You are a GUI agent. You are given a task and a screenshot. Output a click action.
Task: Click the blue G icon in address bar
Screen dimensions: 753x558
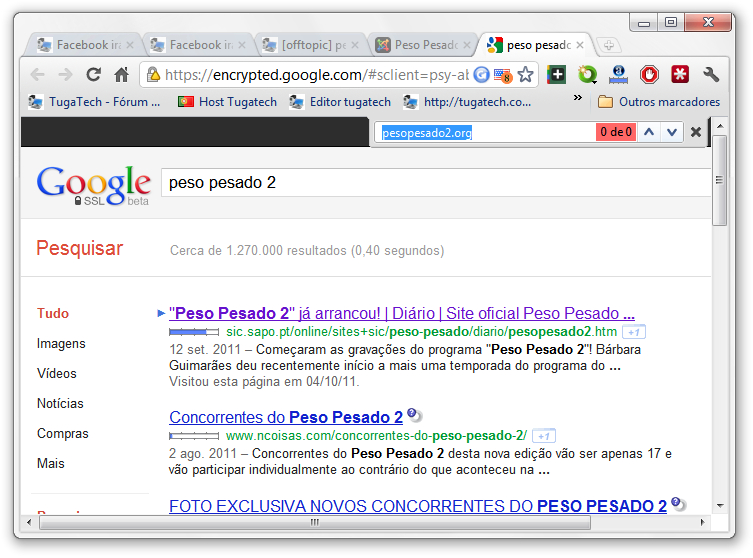[x=481, y=75]
